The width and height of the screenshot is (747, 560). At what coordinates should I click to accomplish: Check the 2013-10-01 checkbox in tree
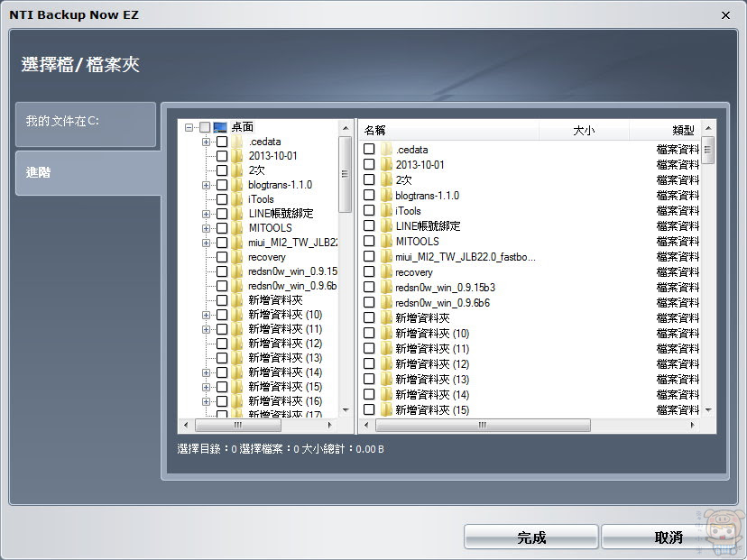(x=222, y=156)
